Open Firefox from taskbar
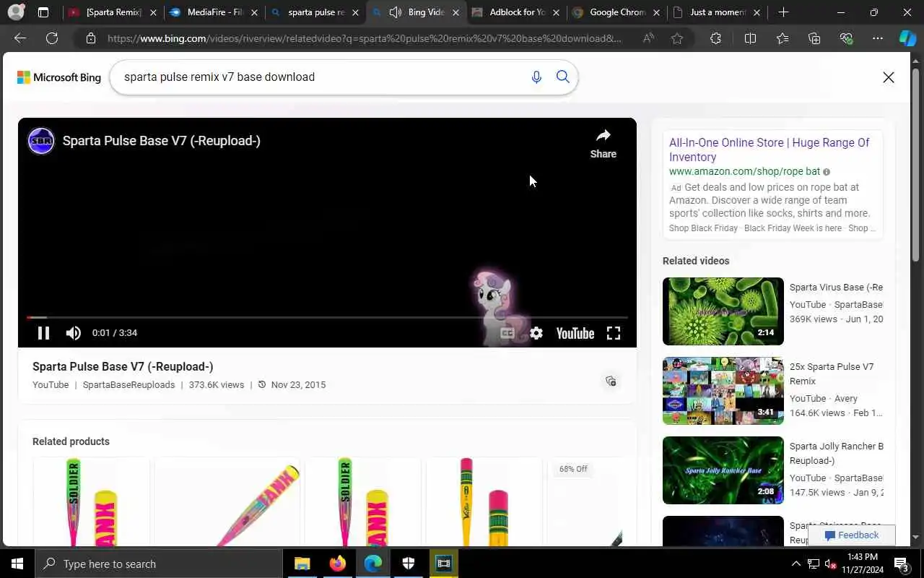The image size is (924, 578). coord(337,564)
